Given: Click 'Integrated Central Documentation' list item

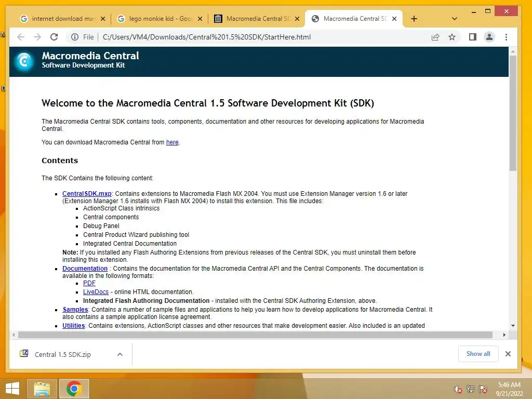Looking at the screenshot, I should coord(129,244).
